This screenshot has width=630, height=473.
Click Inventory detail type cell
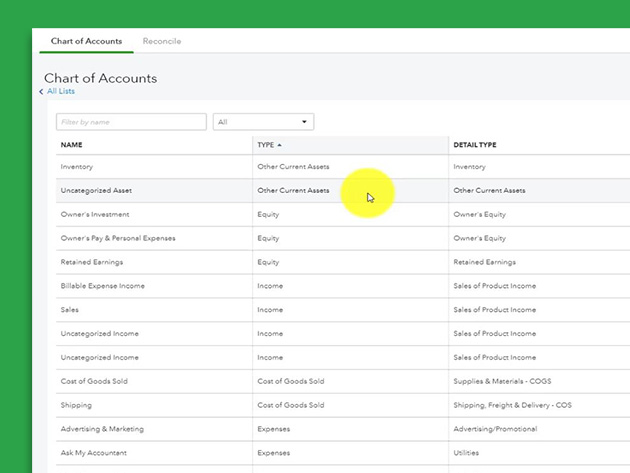click(x=469, y=167)
